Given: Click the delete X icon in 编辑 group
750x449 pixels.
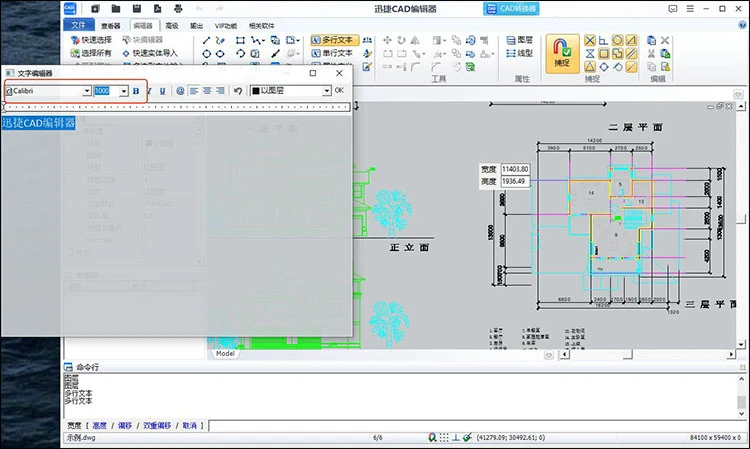Looking at the screenshot, I should 665,40.
